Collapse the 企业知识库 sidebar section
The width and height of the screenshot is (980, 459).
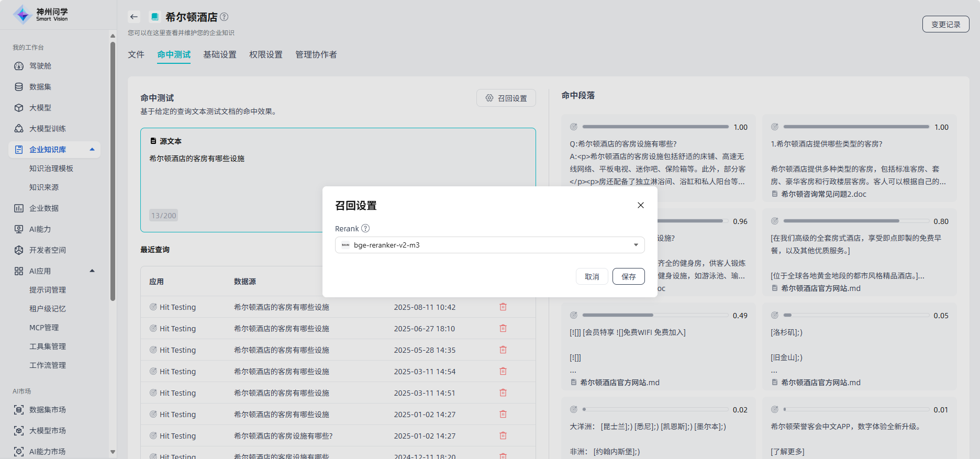click(x=92, y=150)
